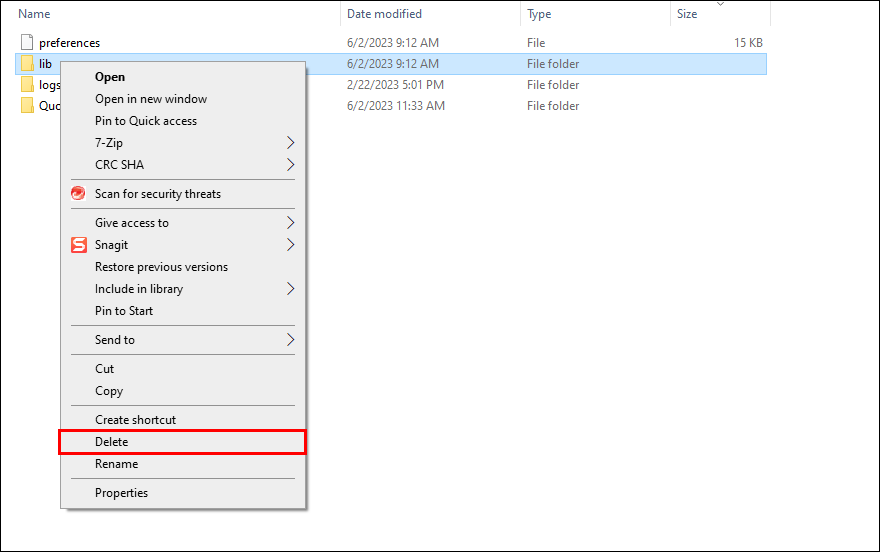Open the Snagit submenu arrow
880x552 pixels.
(290, 245)
